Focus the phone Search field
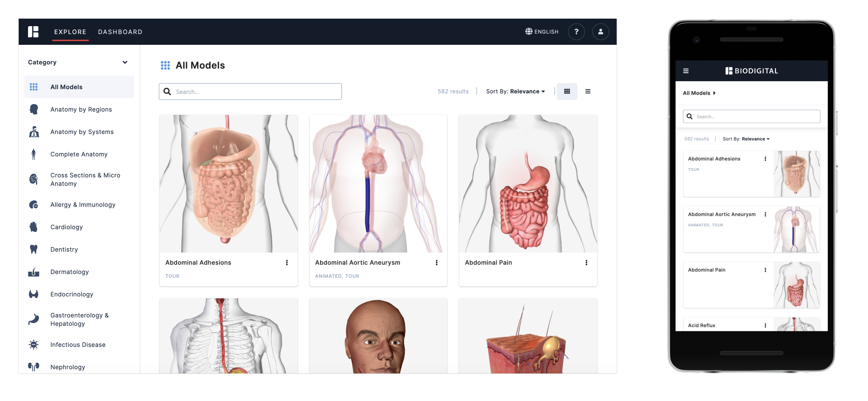This screenshot has width=868, height=401. coord(752,116)
